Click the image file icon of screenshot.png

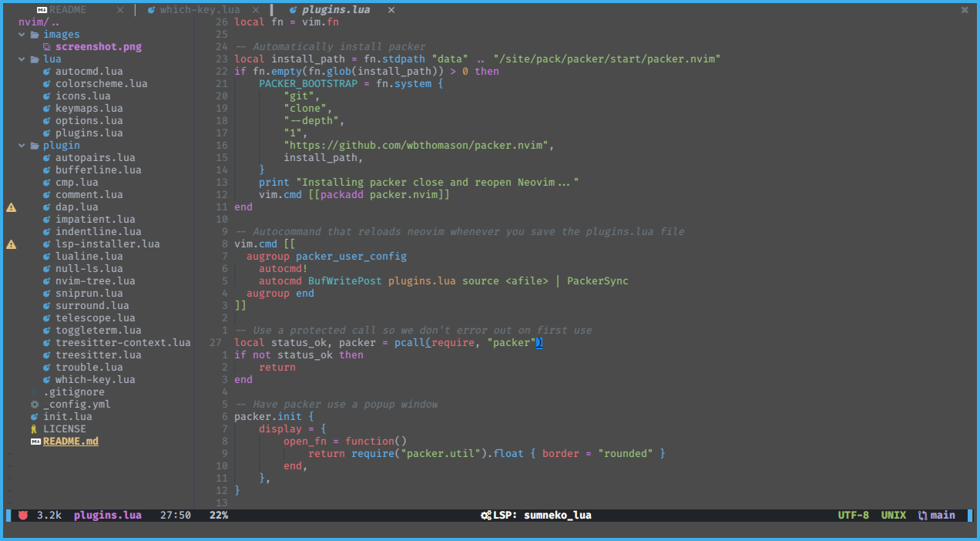[47, 47]
